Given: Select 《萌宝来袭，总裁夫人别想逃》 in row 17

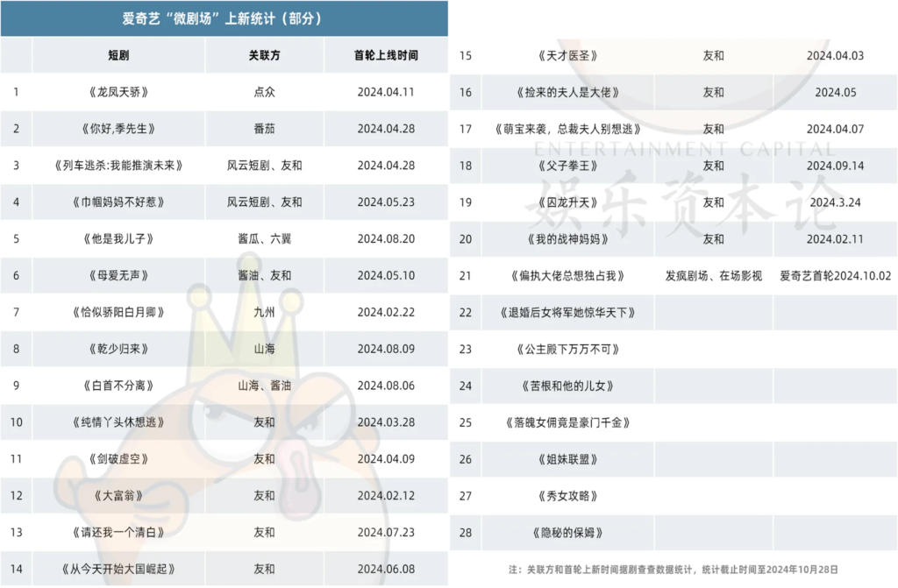Looking at the screenshot, I should pos(567,129).
